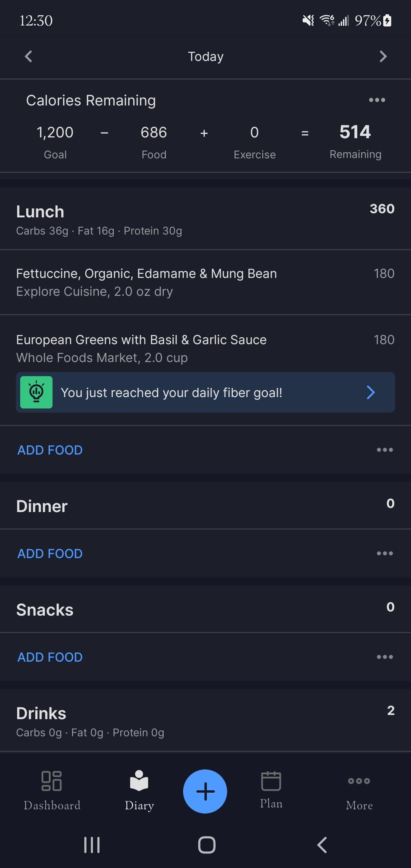Screen dimensions: 411x868
Task: Open the Fettuccine Edamame & Mung Bean entry
Action: point(146,282)
